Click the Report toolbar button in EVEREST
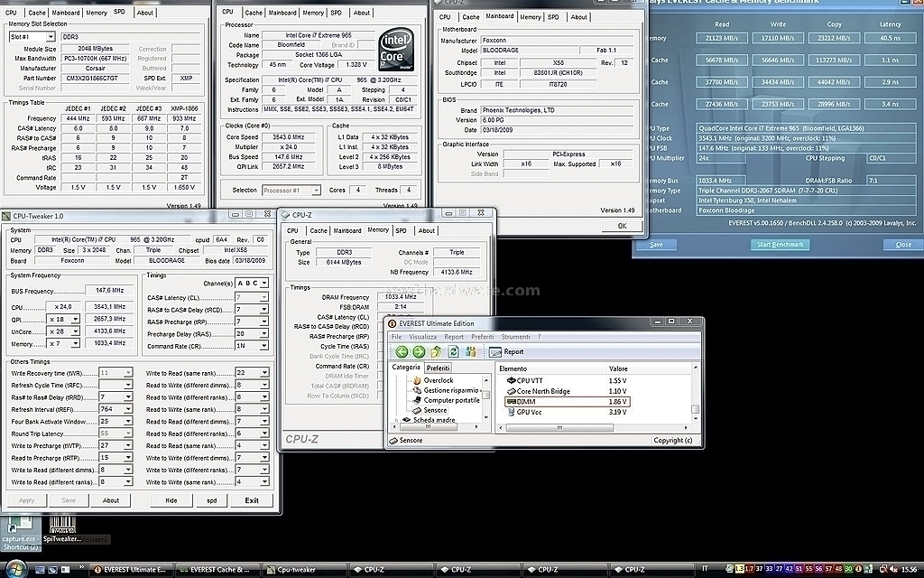The height and width of the screenshot is (578, 924). click(507, 352)
